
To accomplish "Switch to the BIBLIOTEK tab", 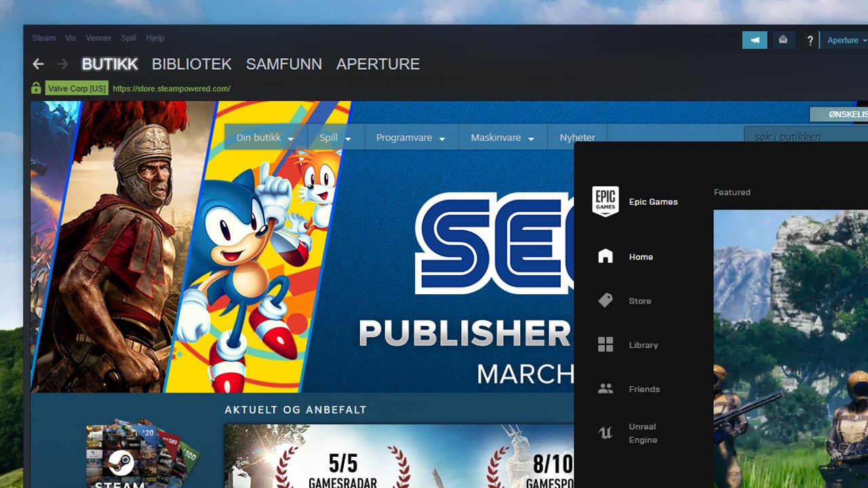I will [192, 64].
